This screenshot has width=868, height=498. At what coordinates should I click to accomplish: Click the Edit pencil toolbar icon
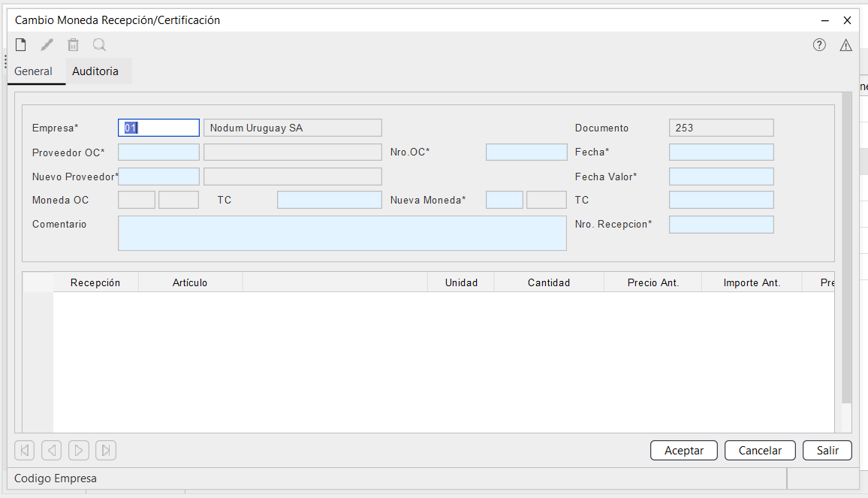coord(47,45)
